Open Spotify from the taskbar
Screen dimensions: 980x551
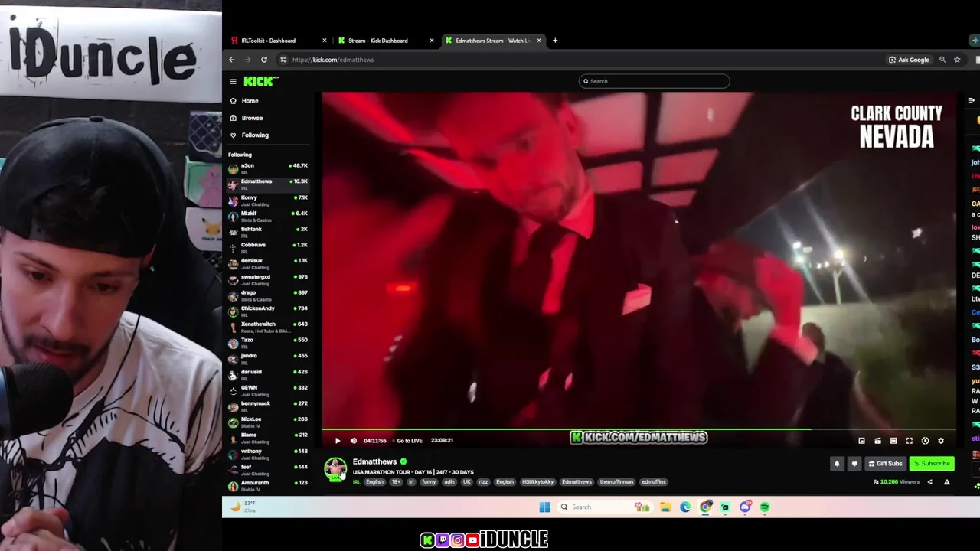(764, 507)
